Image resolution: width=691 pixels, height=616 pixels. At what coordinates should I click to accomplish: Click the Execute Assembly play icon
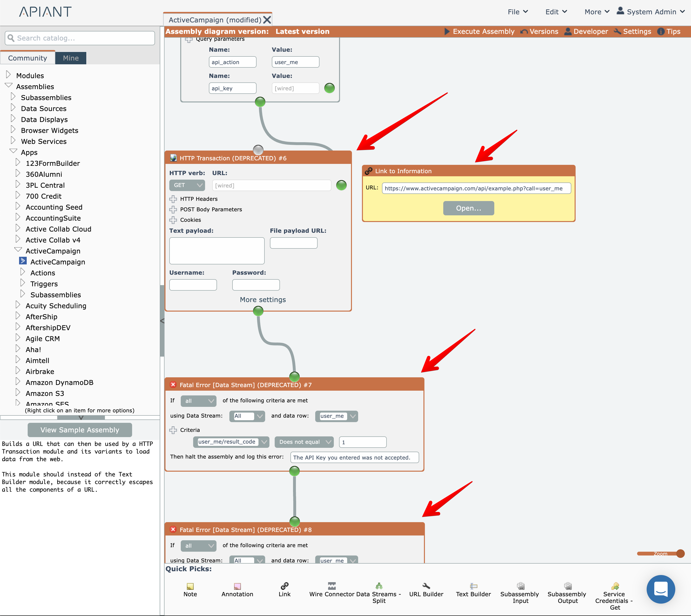[x=447, y=31]
